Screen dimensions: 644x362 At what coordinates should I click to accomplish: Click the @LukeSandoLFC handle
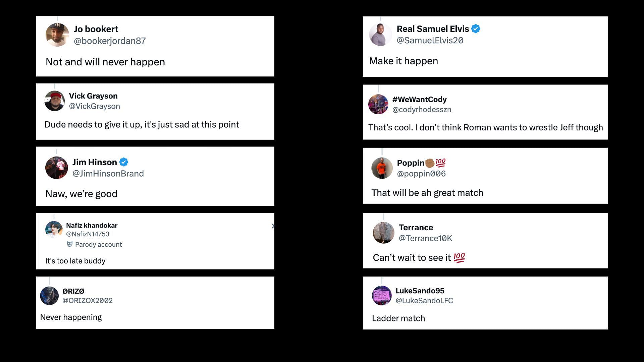[x=424, y=301]
